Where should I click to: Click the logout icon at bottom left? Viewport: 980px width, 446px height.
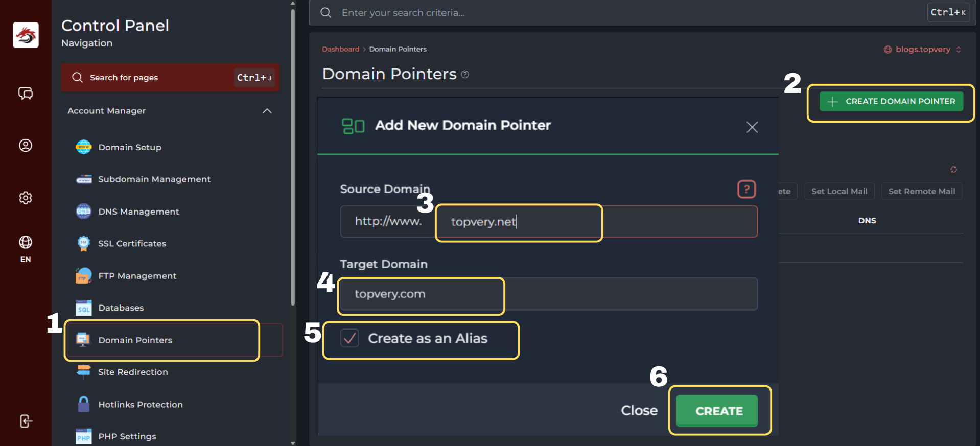(x=26, y=421)
